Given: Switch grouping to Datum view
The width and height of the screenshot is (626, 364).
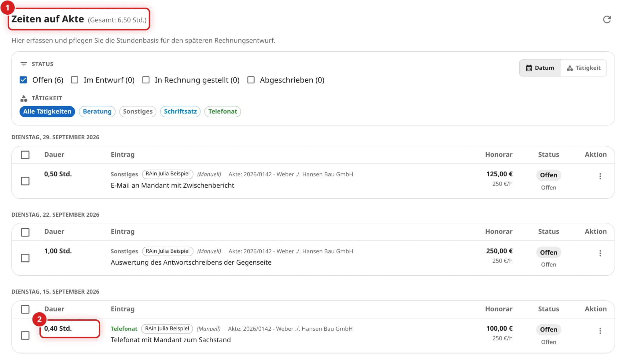Looking at the screenshot, I should pos(540,68).
